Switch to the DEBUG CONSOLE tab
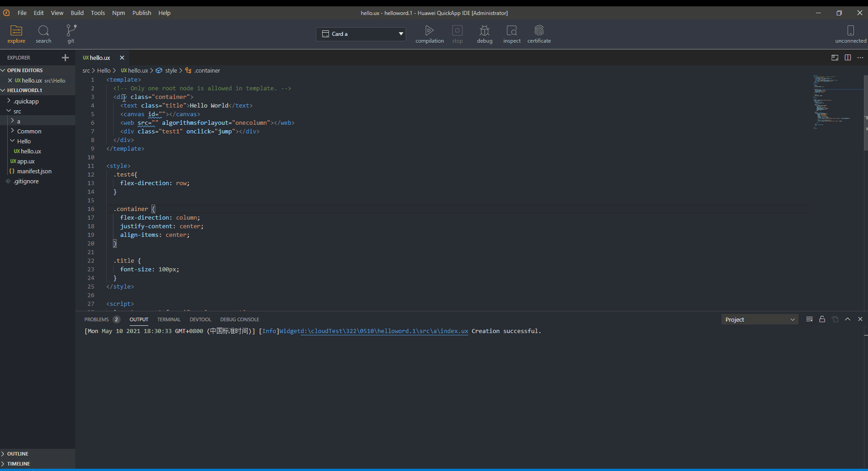Image resolution: width=868 pixels, height=471 pixels. (x=240, y=319)
